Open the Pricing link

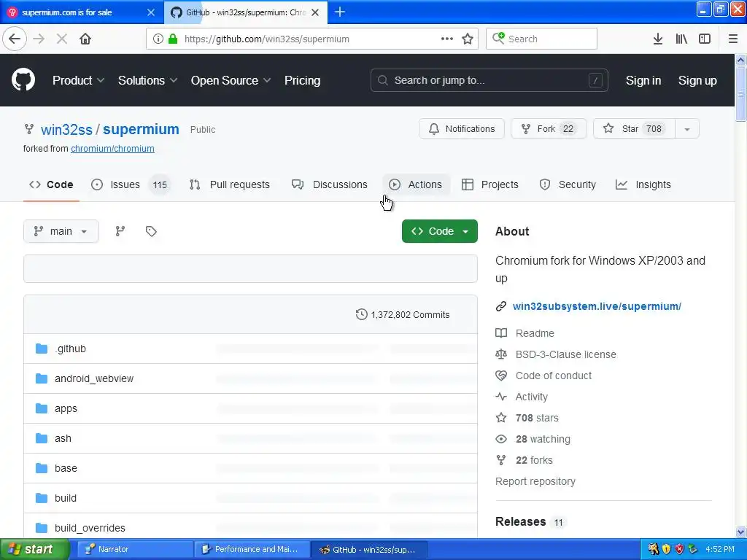(x=302, y=80)
